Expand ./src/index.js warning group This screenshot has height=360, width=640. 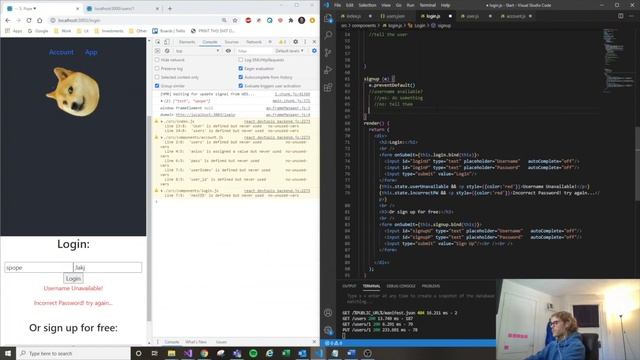pyautogui.click(x=162, y=122)
